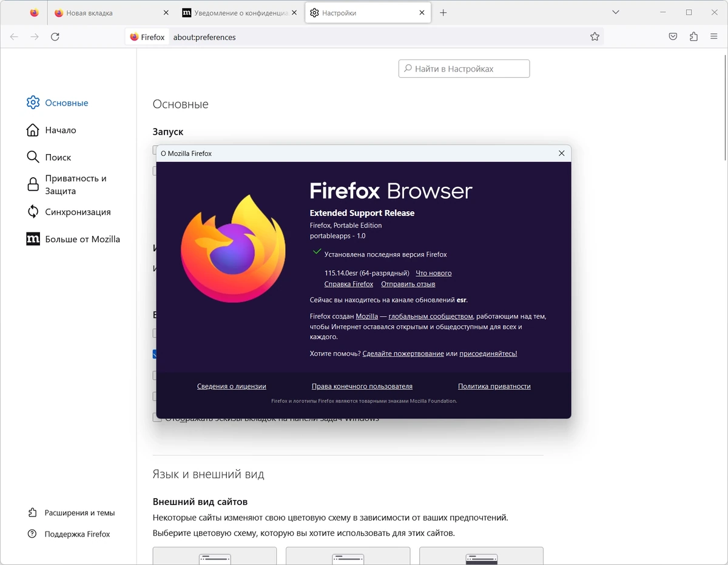Close the Новая вкладка tab
Screen dimensions: 728x565
(x=166, y=13)
